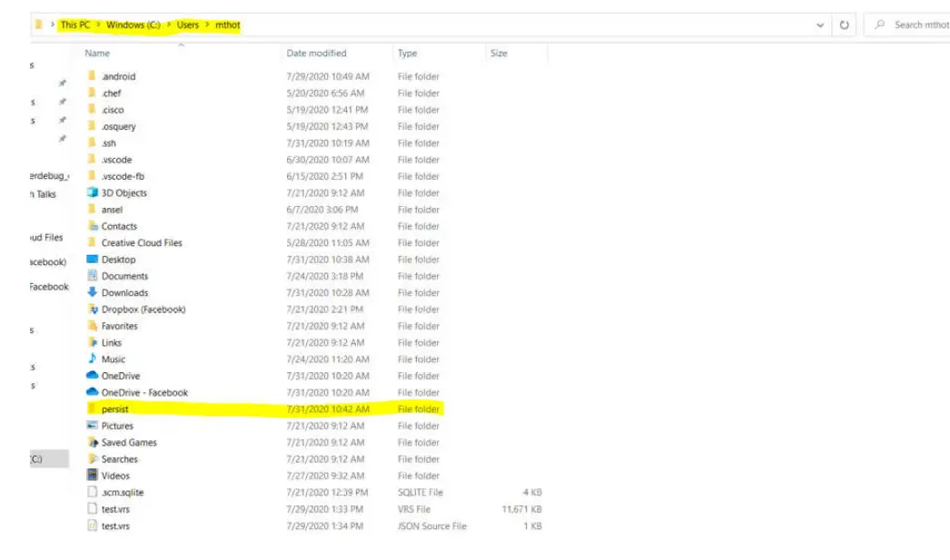This screenshot has width=950, height=560.
Task: Click the .ssh folder icon
Action: click(92, 142)
